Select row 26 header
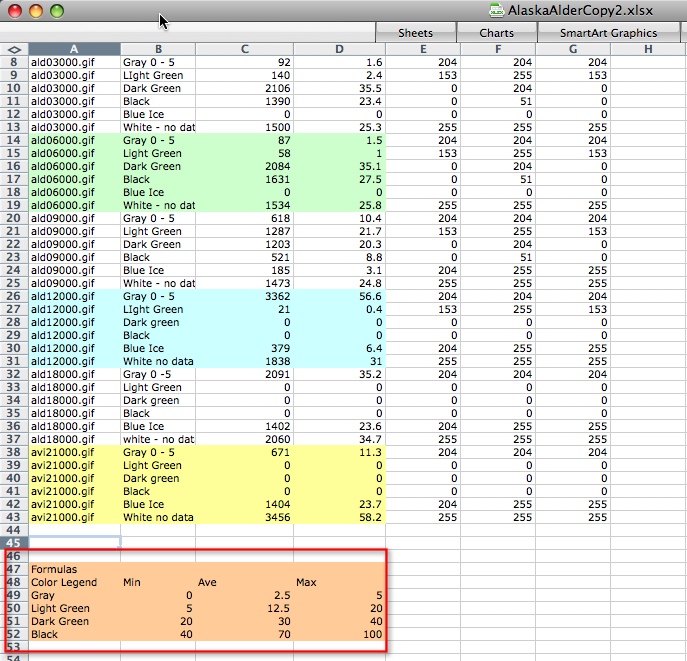 pos(14,296)
